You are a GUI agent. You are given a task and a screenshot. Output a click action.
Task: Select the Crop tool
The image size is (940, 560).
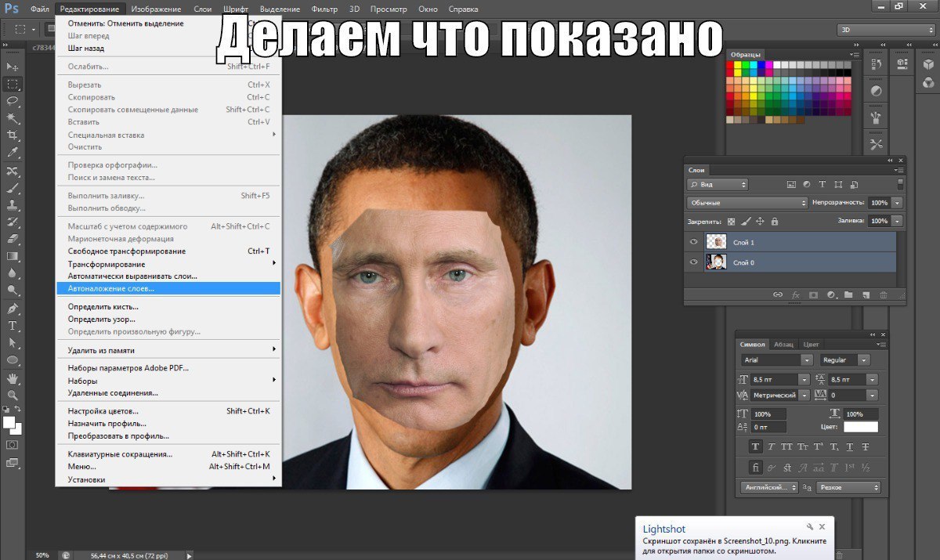click(x=13, y=135)
